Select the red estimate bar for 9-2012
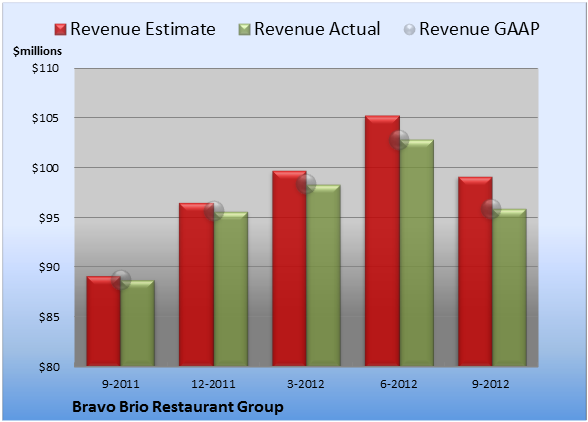The image size is (588, 422). click(x=475, y=272)
